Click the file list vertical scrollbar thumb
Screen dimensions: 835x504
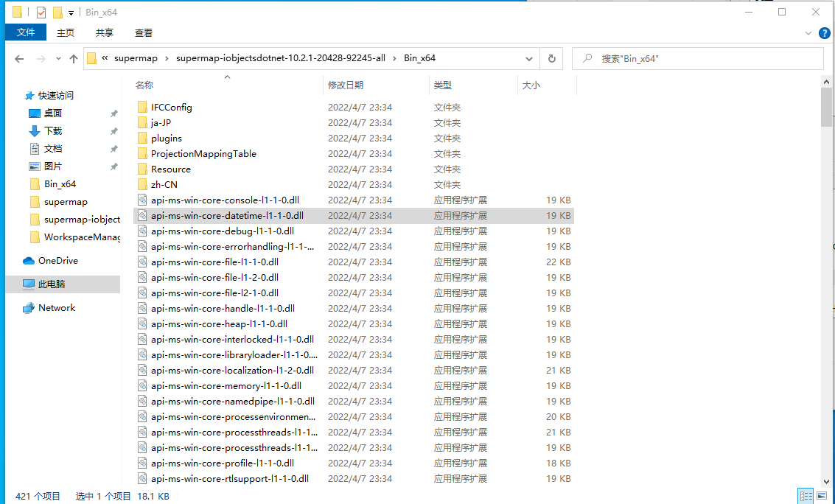[826, 107]
